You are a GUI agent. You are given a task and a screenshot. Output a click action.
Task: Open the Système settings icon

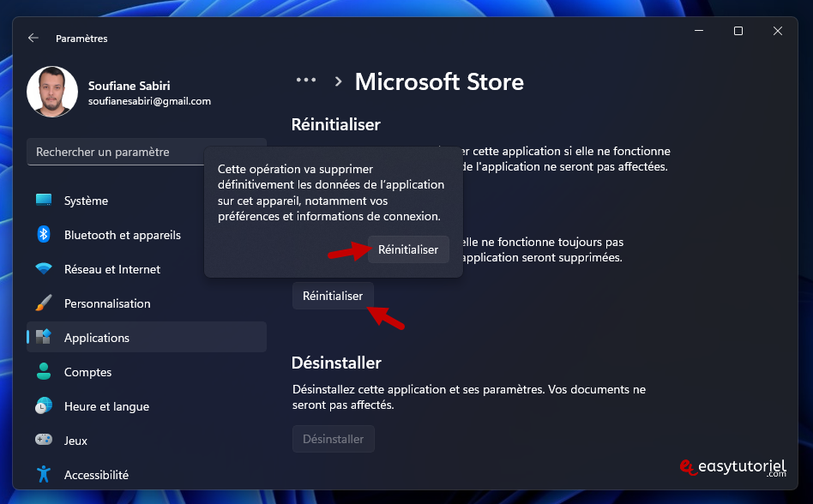tap(44, 200)
